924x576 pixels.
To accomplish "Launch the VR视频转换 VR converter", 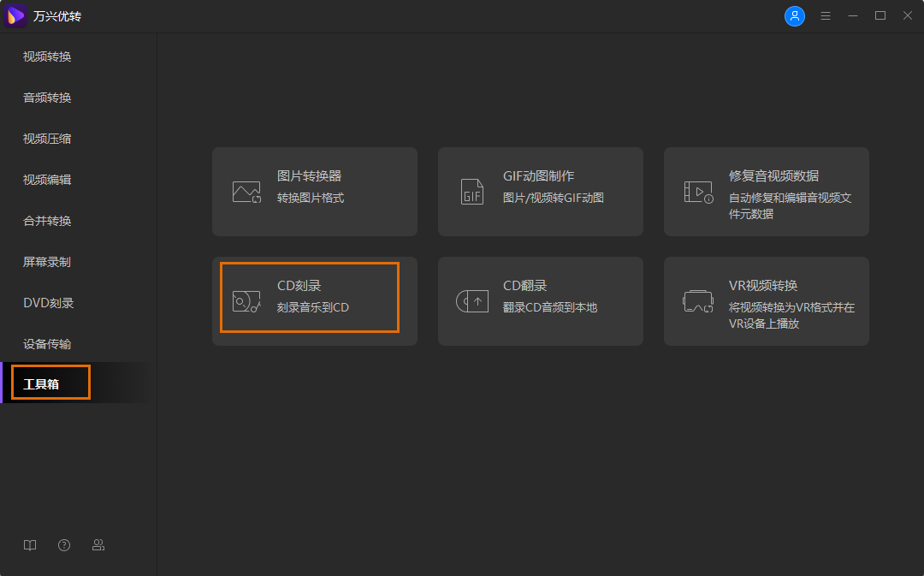I will pos(766,300).
